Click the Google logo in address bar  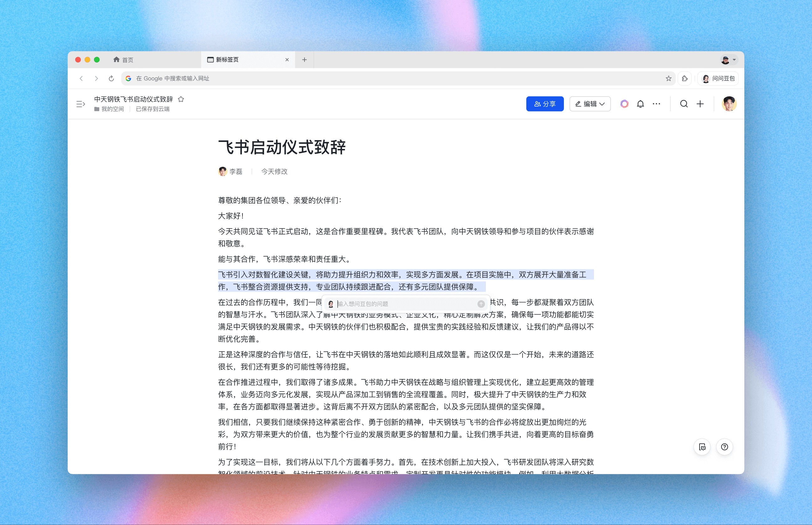[128, 78]
